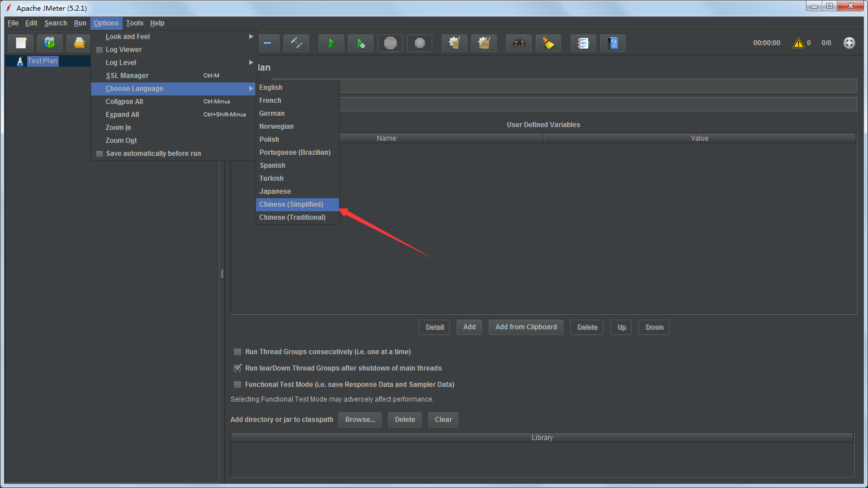Click the Add from Clipboard button
This screenshot has width=868, height=488.
pyautogui.click(x=526, y=327)
